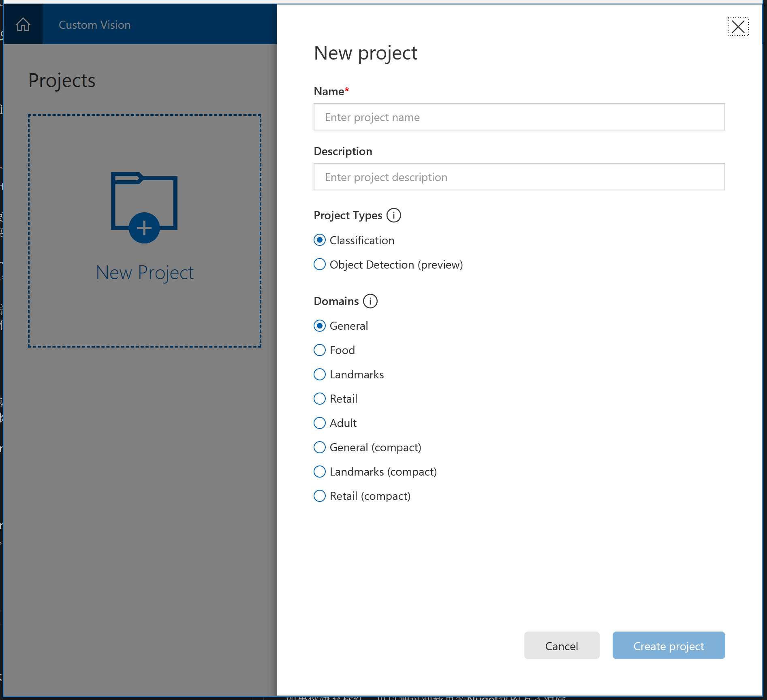Show info for Project Types
Viewport: 767px width, 700px height.
393,215
